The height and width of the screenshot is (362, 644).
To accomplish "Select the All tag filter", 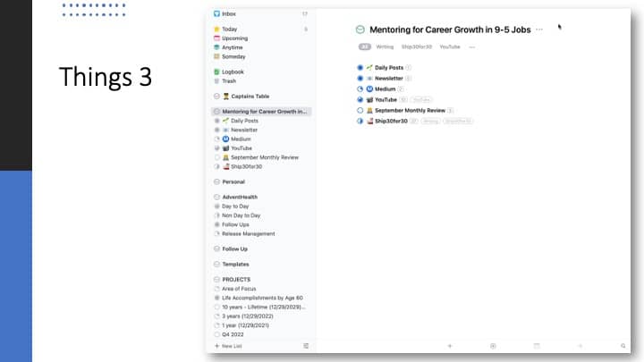I will tap(365, 46).
